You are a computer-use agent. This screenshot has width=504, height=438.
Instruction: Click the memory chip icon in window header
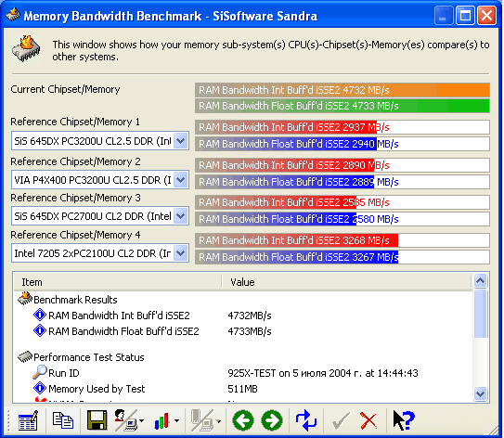click(26, 48)
